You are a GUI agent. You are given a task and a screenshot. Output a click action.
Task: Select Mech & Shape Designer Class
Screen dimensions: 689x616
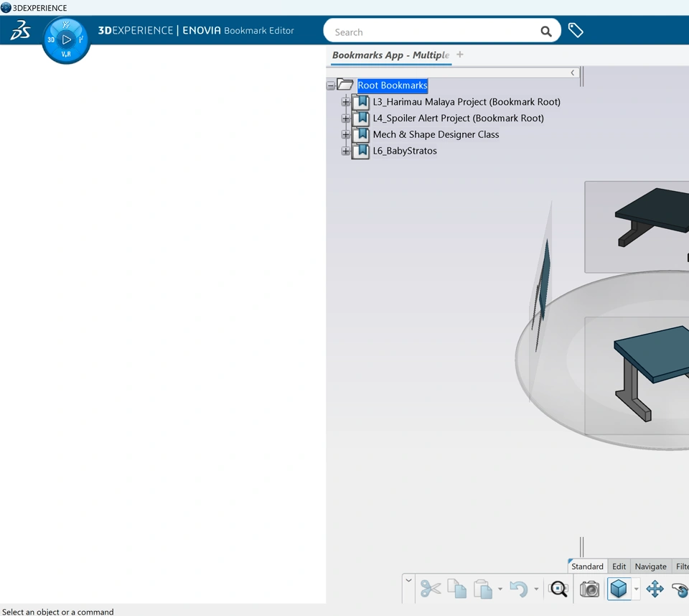[x=436, y=134]
